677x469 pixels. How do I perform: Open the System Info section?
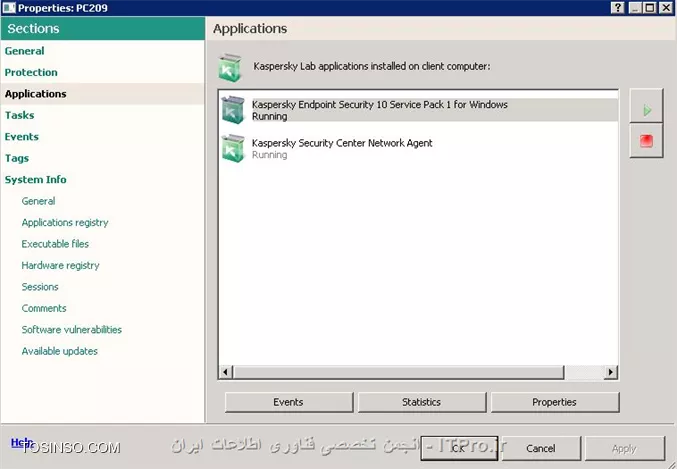pos(35,180)
